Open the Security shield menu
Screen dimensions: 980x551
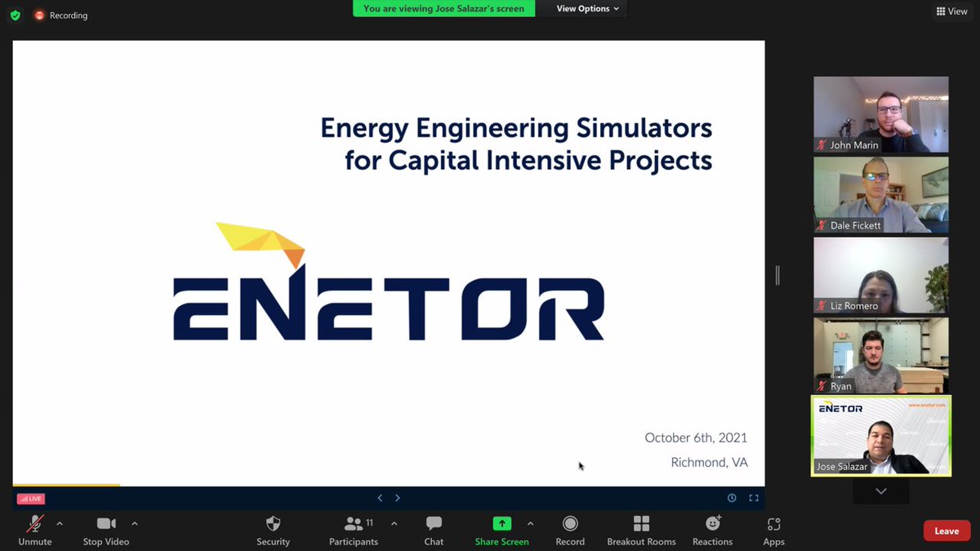pyautogui.click(x=274, y=531)
